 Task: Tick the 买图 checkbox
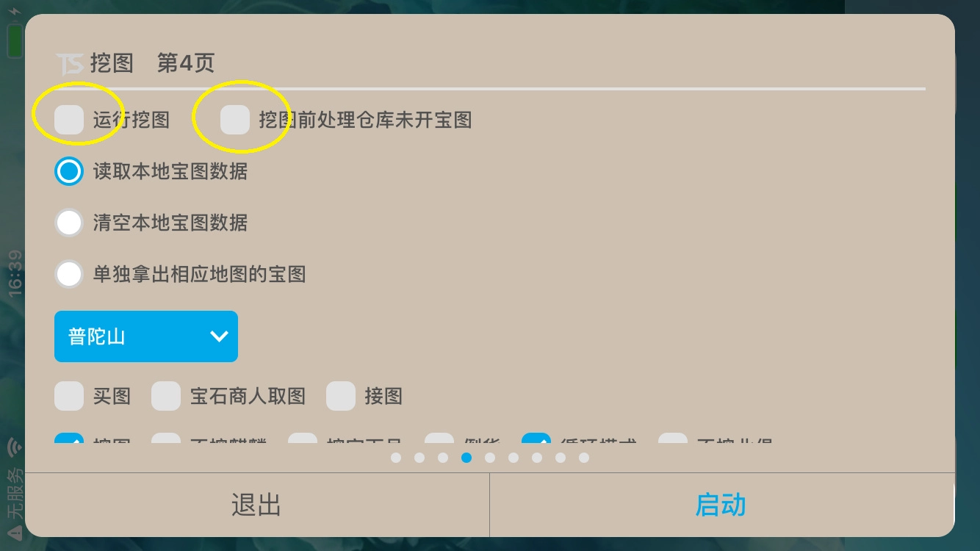click(69, 396)
